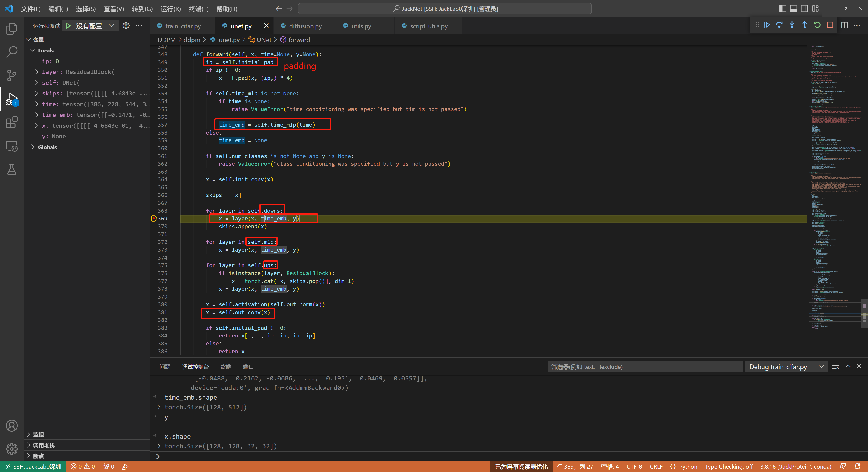Screen dimensions: 868x472
Task: Toggle Type Checking off status item
Action: 729,467
